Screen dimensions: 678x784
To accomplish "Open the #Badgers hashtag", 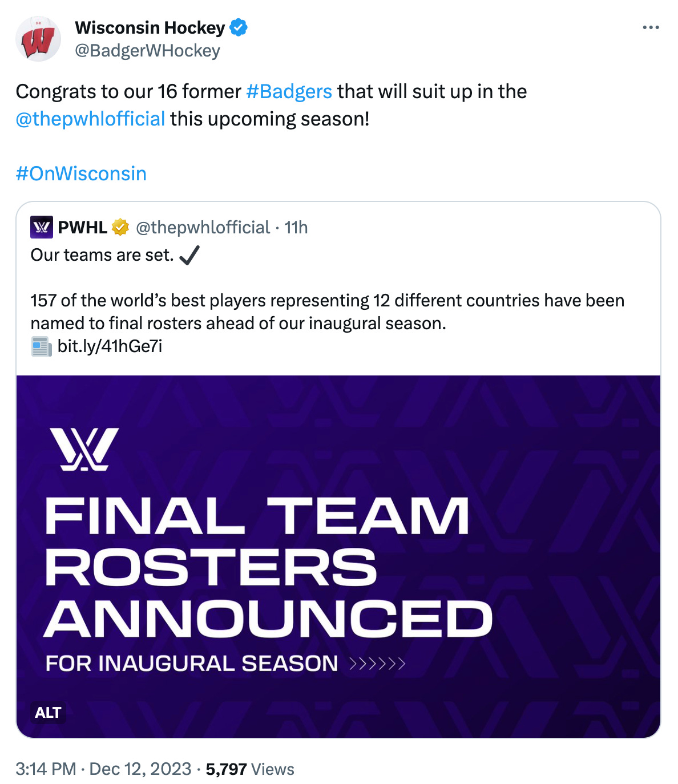I will point(289,91).
